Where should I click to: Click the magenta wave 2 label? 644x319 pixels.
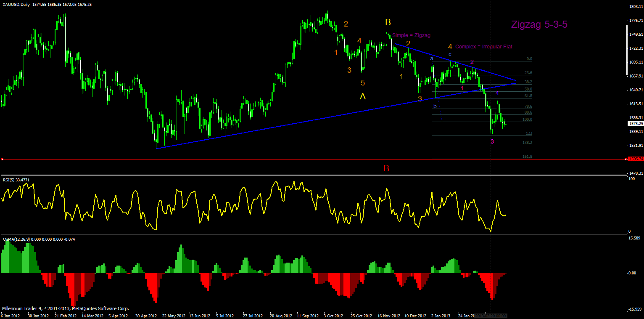(x=472, y=62)
